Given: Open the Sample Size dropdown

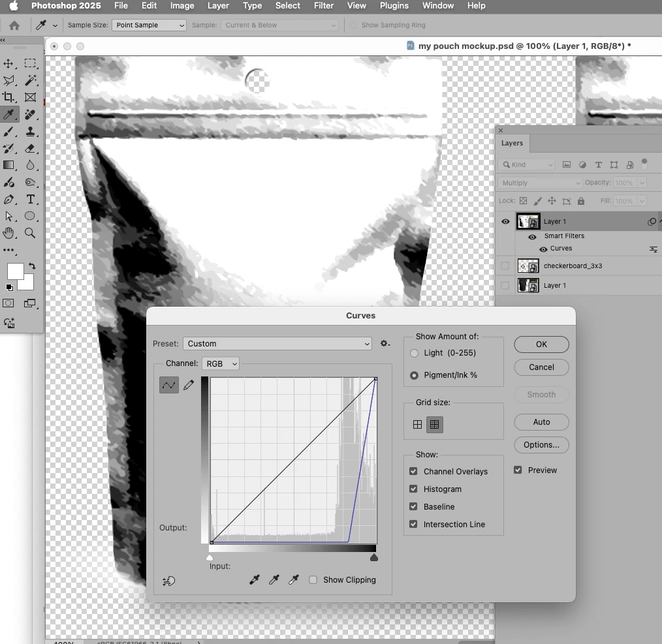Looking at the screenshot, I should pos(149,25).
